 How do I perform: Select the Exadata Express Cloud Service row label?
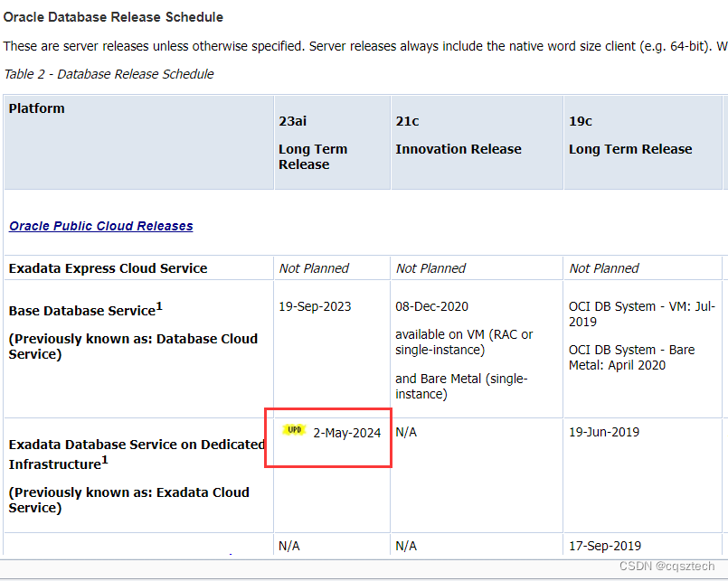point(109,268)
